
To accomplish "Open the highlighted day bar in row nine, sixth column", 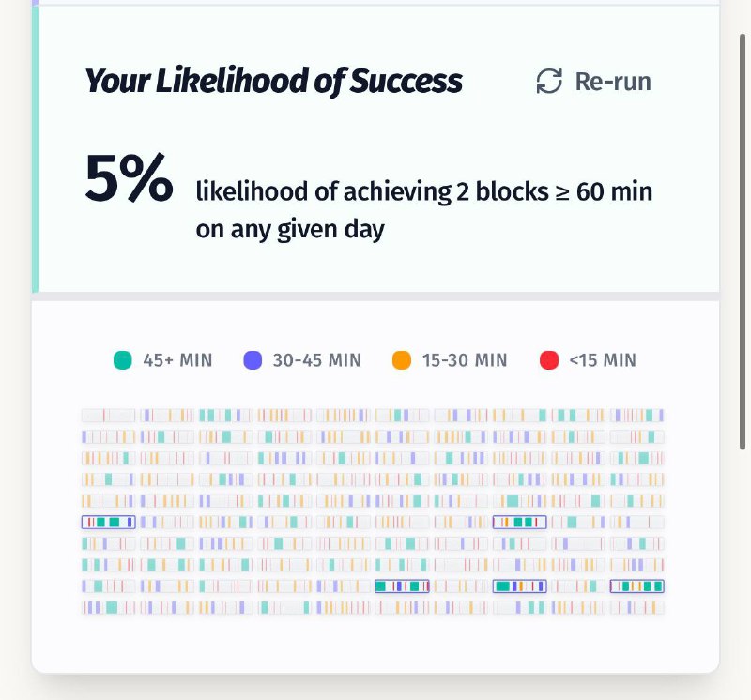I will pos(402,586).
